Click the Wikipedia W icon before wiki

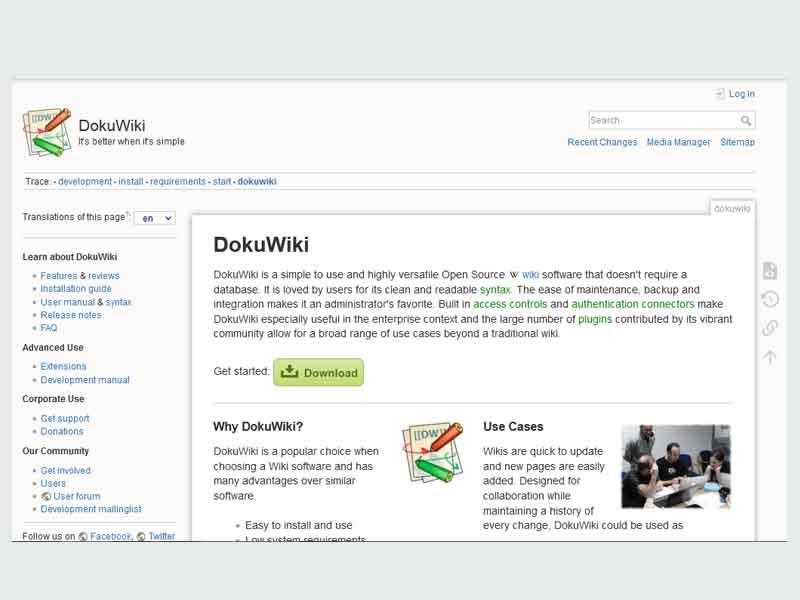pyautogui.click(x=514, y=275)
